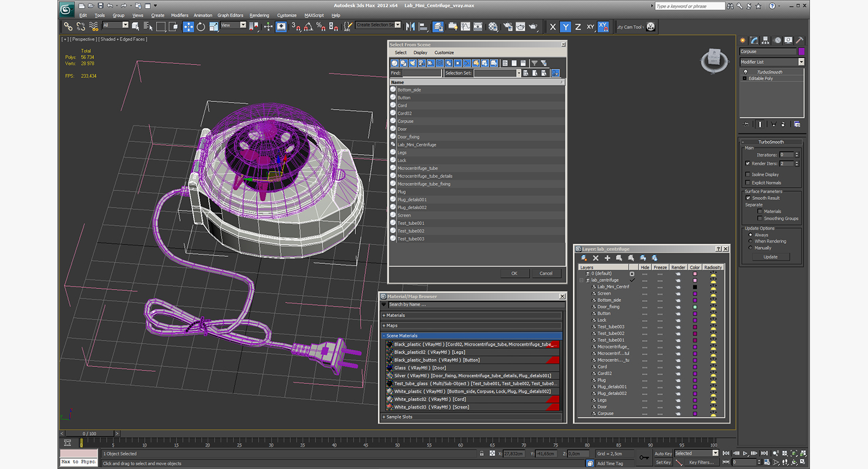Image resolution: width=868 pixels, height=469 pixels.
Task: Click the Pin Stack icon
Action: pos(745,124)
